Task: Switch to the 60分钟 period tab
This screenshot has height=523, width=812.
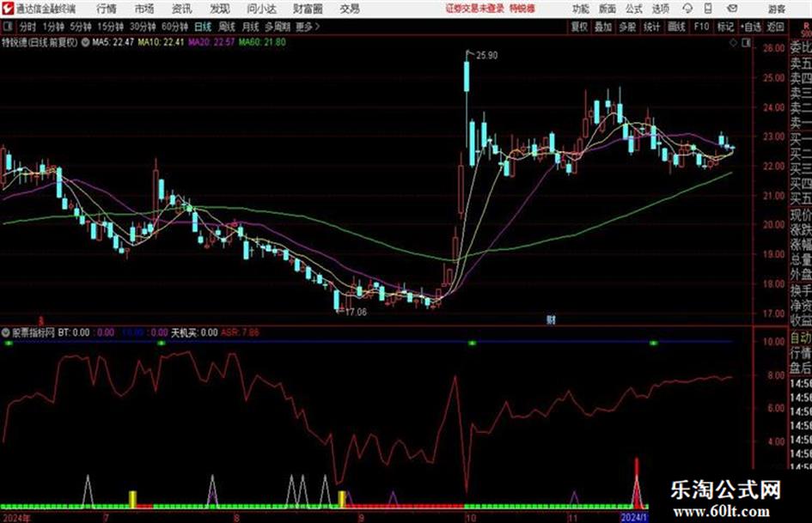Action: [175, 27]
